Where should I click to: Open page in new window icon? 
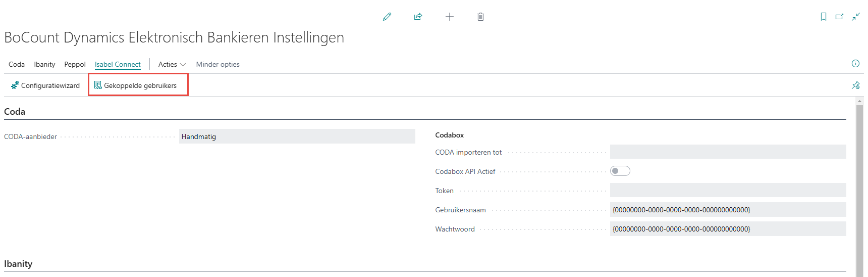840,17
